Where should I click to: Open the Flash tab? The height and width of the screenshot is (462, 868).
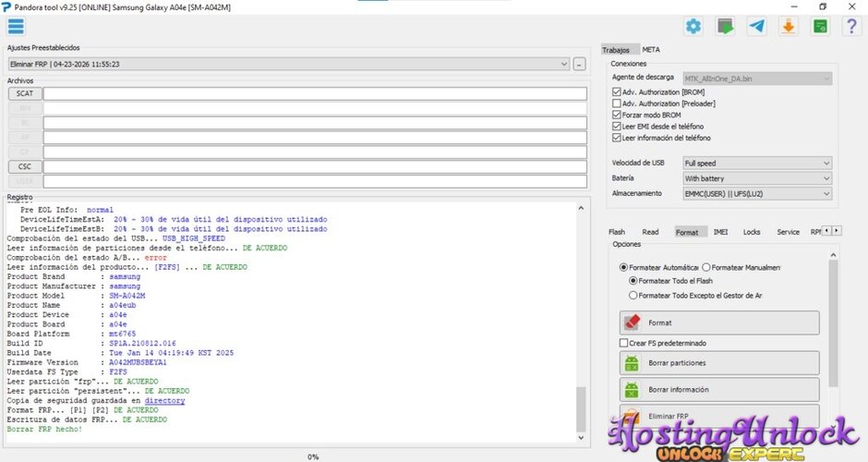(617, 232)
